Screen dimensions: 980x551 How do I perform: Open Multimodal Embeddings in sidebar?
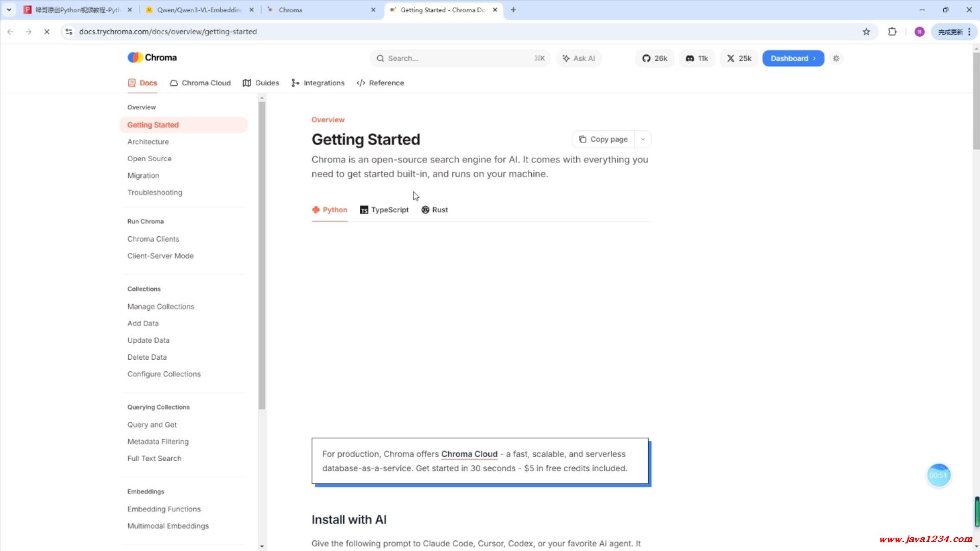pyautogui.click(x=168, y=526)
